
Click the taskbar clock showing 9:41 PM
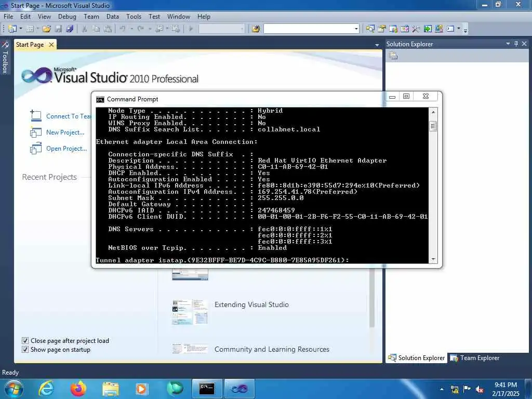pos(506,389)
